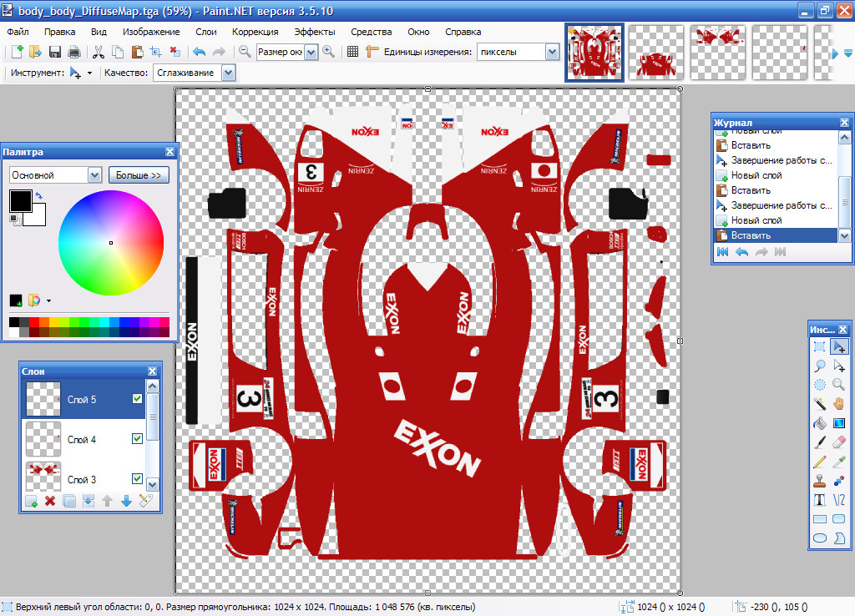Uncheck visibility of Слой 5
This screenshot has width=855, height=616.
point(138,398)
